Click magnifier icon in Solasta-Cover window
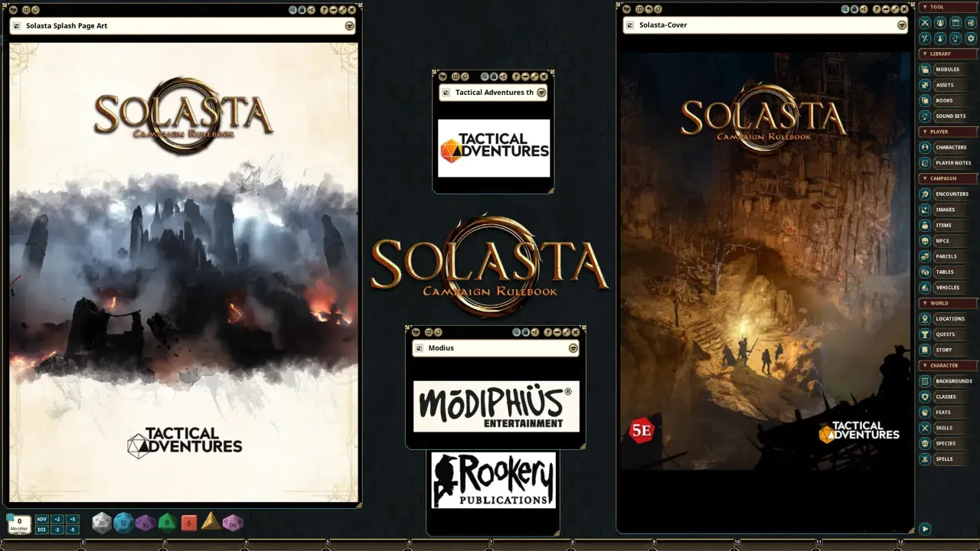This screenshot has width=980, height=551. [845, 9]
